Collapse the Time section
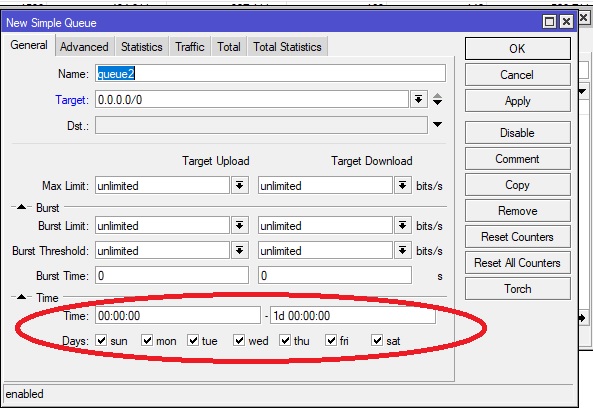The height and width of the screenshot is (420, 593). tap(22, 297)
